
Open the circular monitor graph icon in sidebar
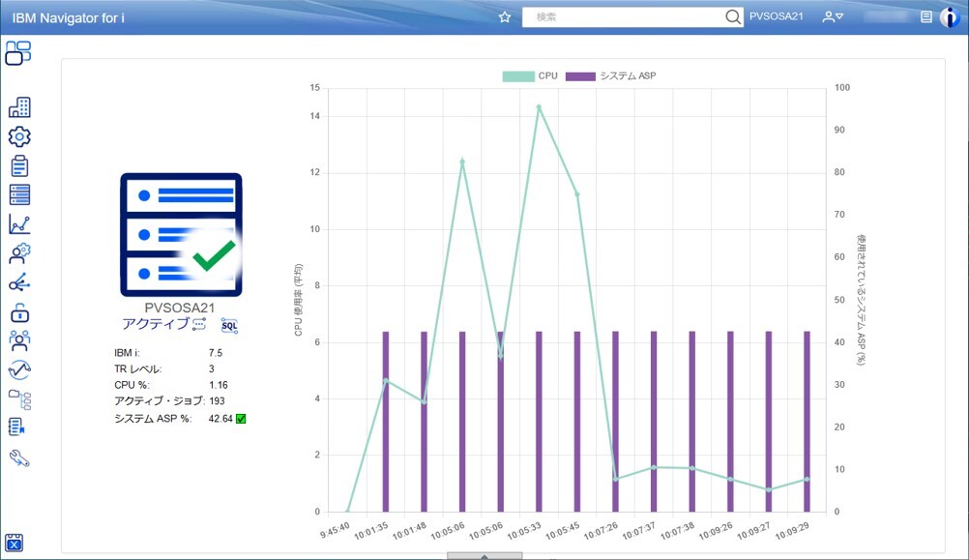point(19,369)
